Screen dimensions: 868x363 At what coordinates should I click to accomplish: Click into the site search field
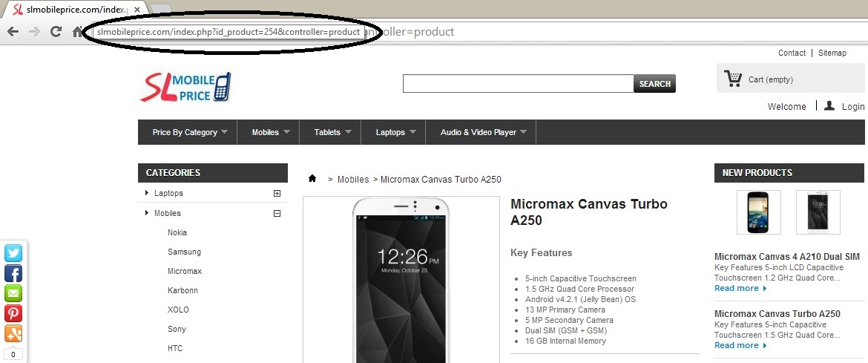click(518, 84)
